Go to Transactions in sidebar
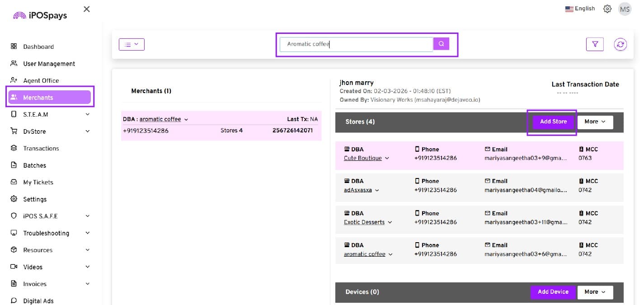The image size is (644, 305). click(x=41, y=148)
